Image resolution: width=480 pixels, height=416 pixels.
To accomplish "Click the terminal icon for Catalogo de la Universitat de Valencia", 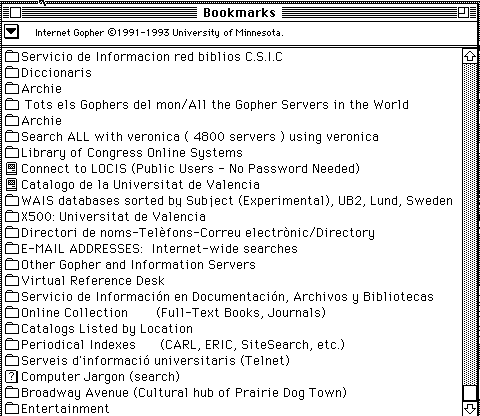I will point(12,184).
